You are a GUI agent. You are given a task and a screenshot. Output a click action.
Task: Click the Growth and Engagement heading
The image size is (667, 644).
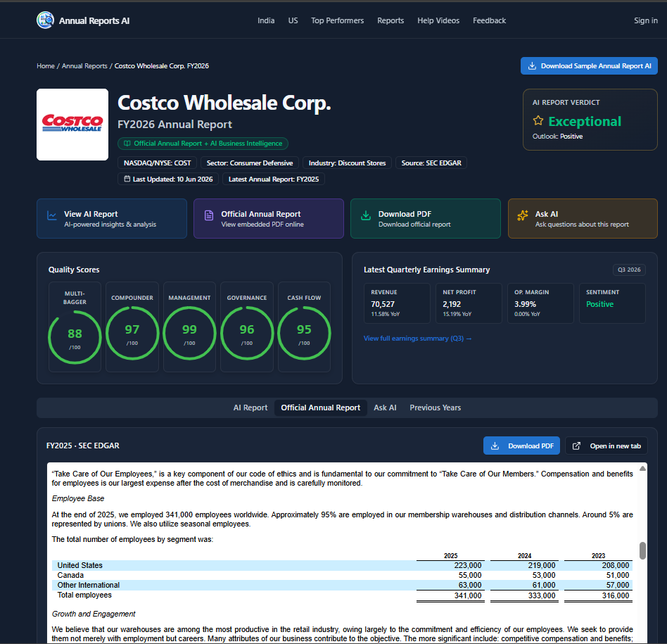click(94, 614)
